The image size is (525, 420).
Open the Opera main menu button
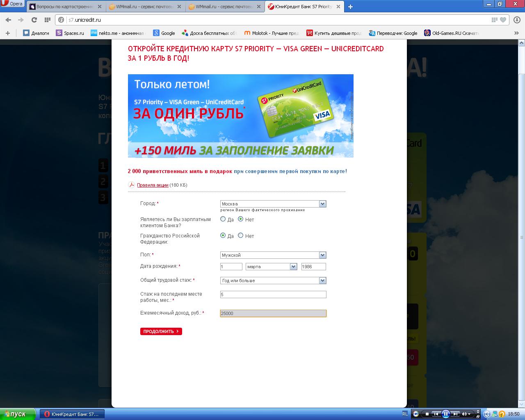12,4
